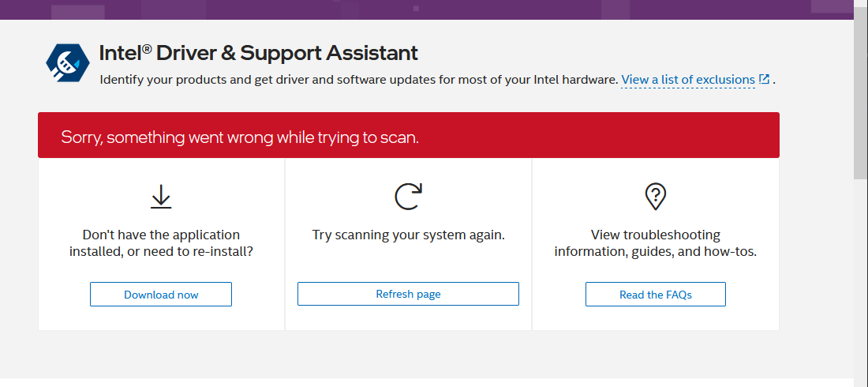Click the white strip at the page bottom

[x=426, y=382]
